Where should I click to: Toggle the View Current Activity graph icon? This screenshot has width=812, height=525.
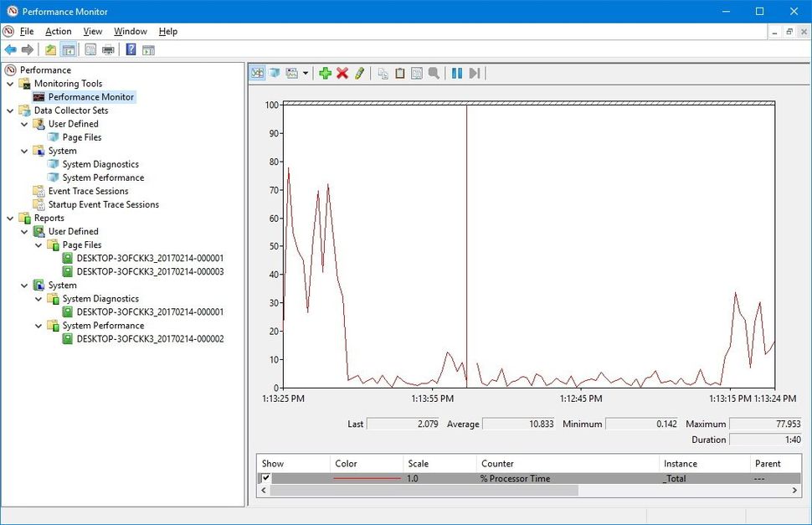[256, 73]
